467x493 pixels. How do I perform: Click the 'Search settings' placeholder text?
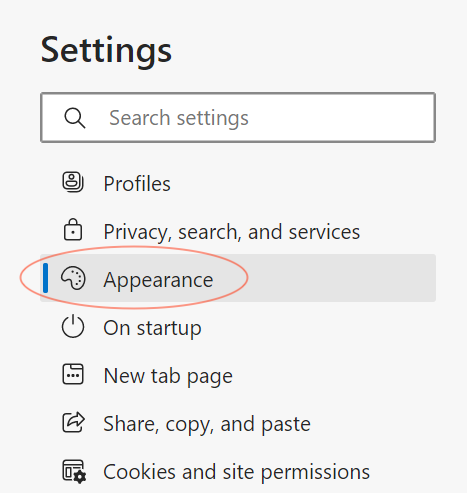[x=179, y=118]
